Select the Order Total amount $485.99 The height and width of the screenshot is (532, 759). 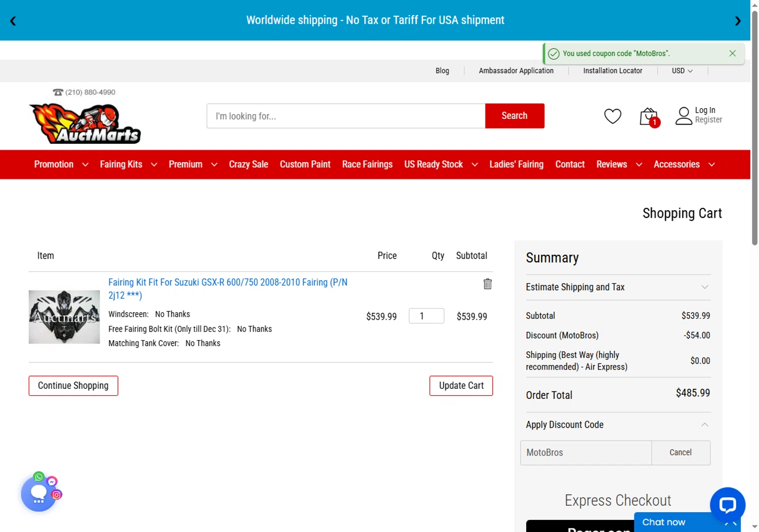693,393
